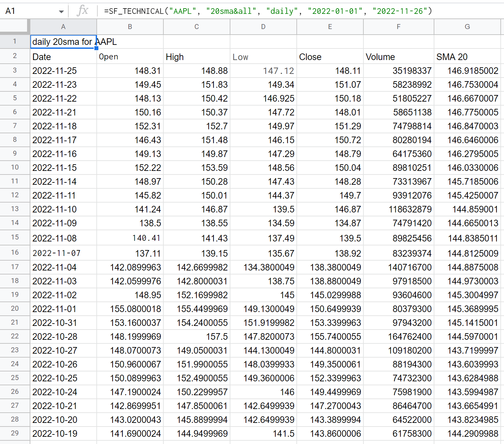The image size is (504, 444).
Task: Click volume value 97943200
Action: tap(399, 323)
